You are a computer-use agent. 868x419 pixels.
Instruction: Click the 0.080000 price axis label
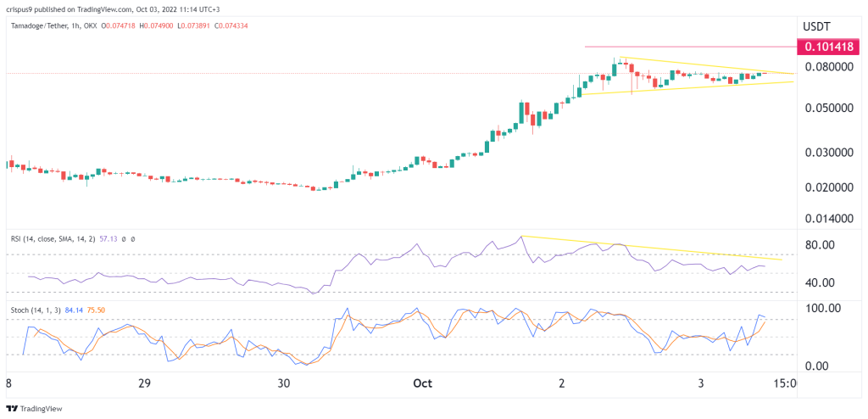(x=830, y=67)
